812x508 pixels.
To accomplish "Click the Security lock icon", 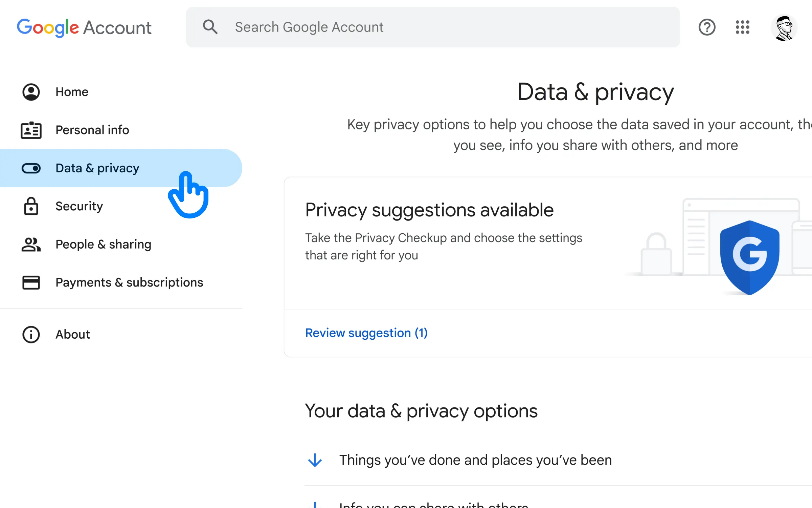I will pyautogui.click(x=30, y=206).
